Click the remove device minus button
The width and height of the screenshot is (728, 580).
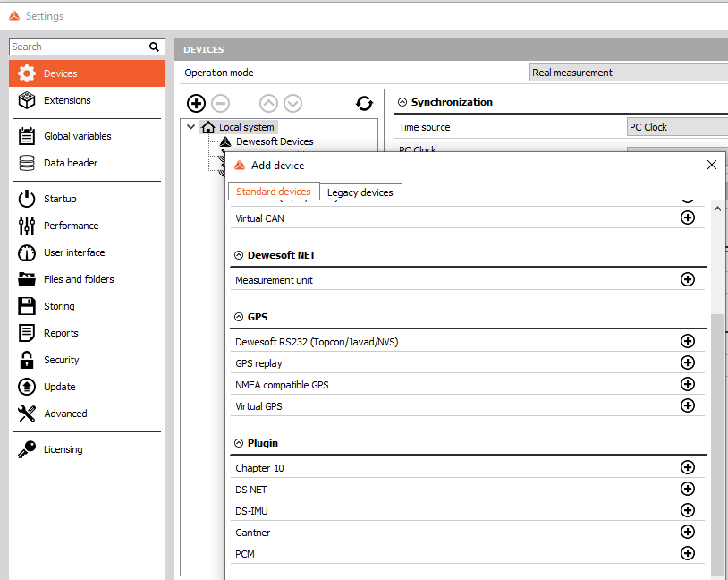221,103
